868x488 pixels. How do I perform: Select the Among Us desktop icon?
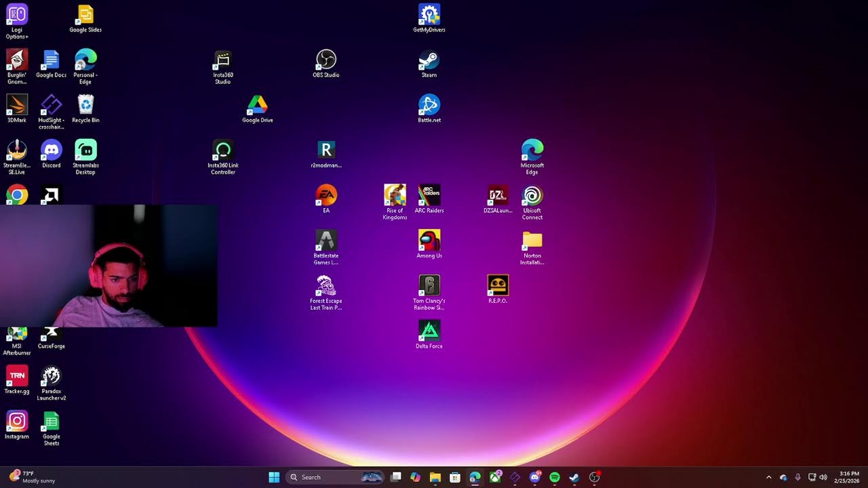[x=429, y=244]
